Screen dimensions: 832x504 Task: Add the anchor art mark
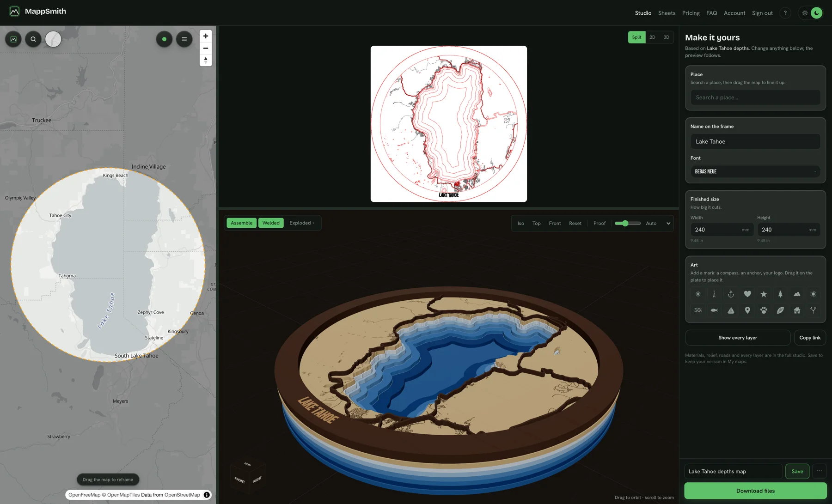pos(731,294)
